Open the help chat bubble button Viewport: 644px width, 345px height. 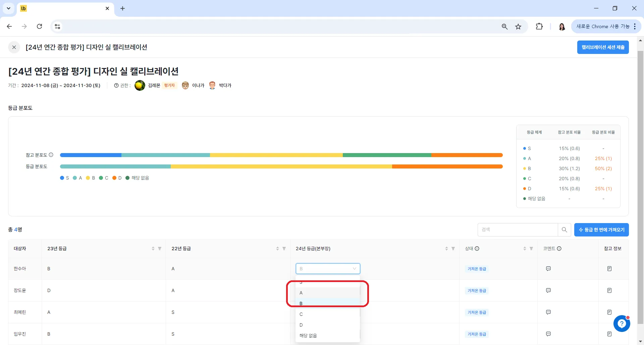pos(622,324)
